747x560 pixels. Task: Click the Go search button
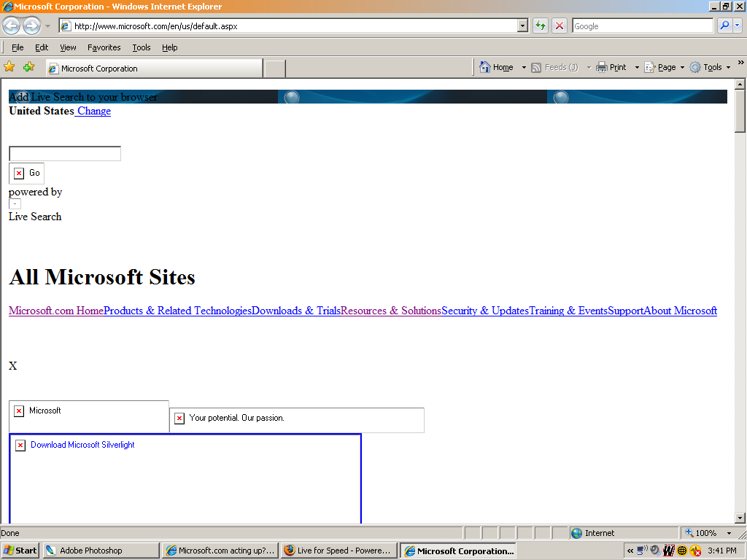click(x=27, y=173)
